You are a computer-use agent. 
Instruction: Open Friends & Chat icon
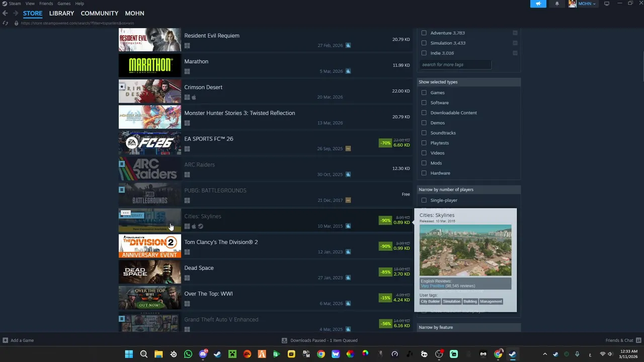pyautogui.click(x=638, y=340)
